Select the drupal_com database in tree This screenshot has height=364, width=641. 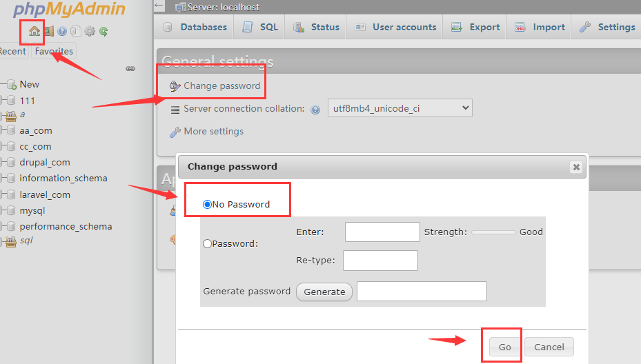pyautogui.click(x=45, y=162)
